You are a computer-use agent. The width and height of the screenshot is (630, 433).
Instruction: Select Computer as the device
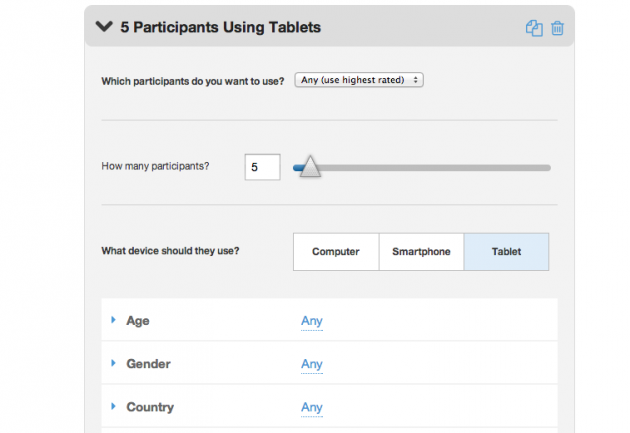click(x=336, y=252)
